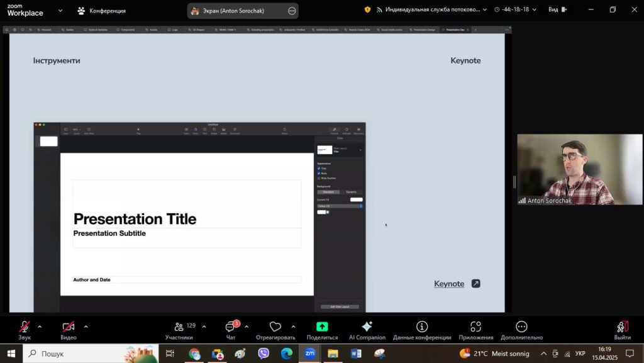Image resolution: width=644 pixels, height=363 pixels.
Task: Click the Author and Date text
Action: pos(92,279)
